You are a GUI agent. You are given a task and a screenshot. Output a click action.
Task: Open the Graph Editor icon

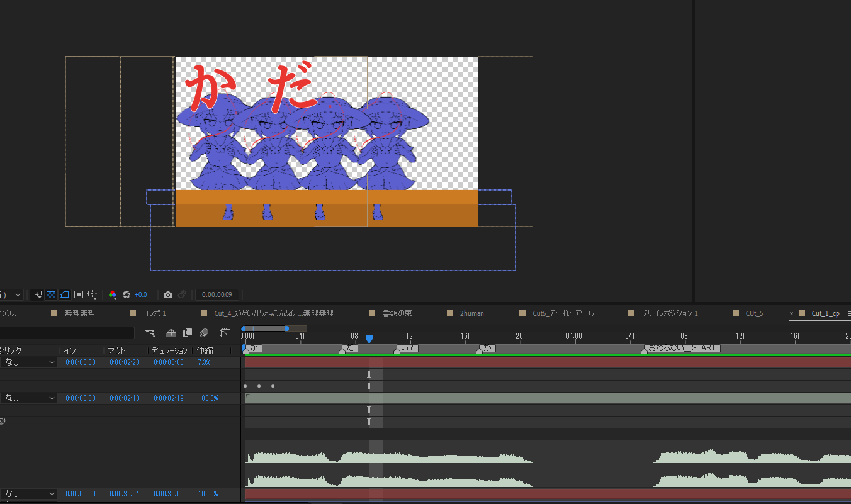pos(226,333)
